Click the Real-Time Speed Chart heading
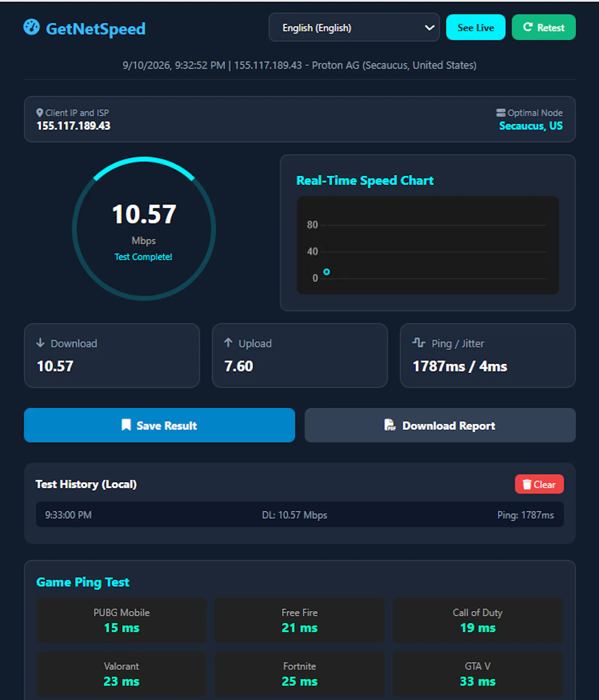 [x=365, y=181]
